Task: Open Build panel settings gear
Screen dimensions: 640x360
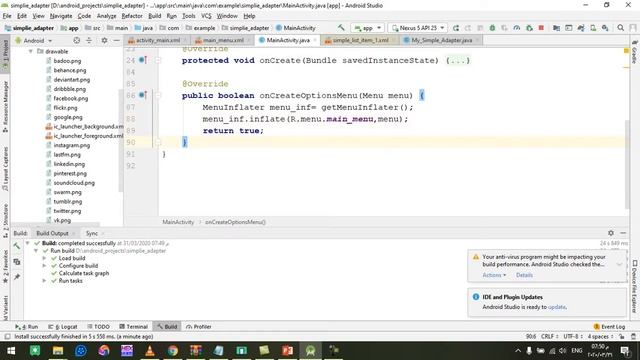Action: [611, 233]
